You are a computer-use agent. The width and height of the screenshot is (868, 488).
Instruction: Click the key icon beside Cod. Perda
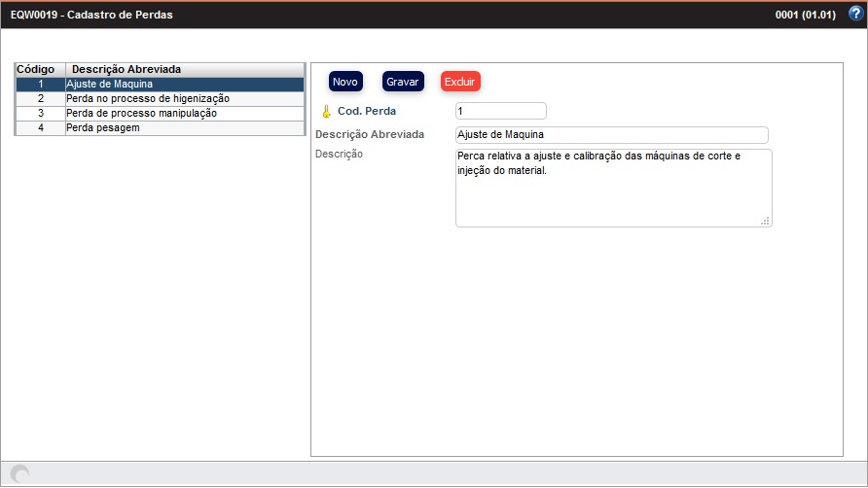click(x=326, y=111)
